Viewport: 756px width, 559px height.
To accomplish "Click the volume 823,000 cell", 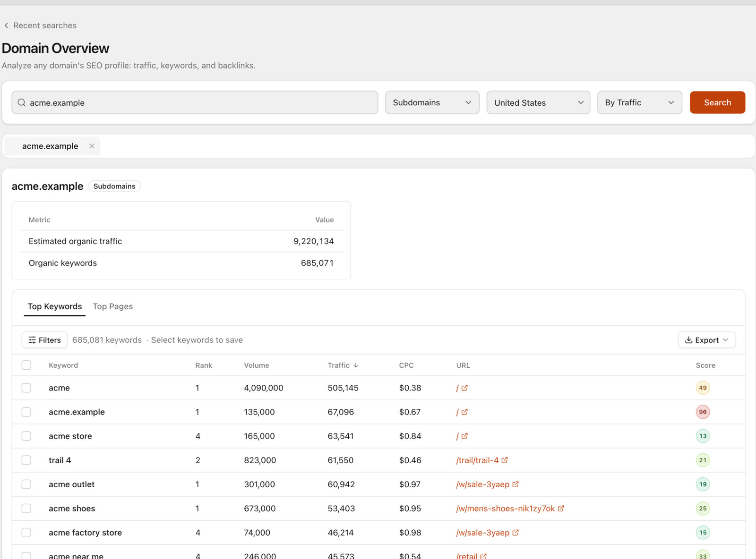I will 260,460.
